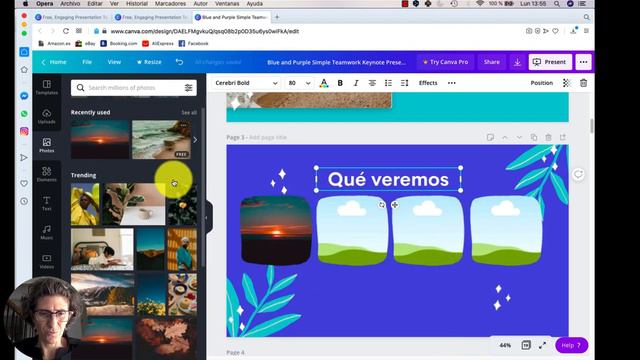Open the line spacing options
640x360 pixels.
pyautogui.click(x=404, y=83)
